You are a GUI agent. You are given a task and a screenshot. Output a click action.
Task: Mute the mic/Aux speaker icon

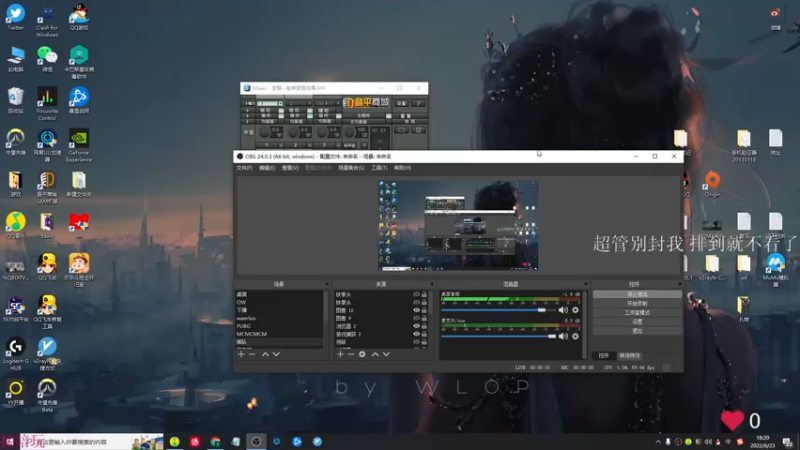[563, 336]
